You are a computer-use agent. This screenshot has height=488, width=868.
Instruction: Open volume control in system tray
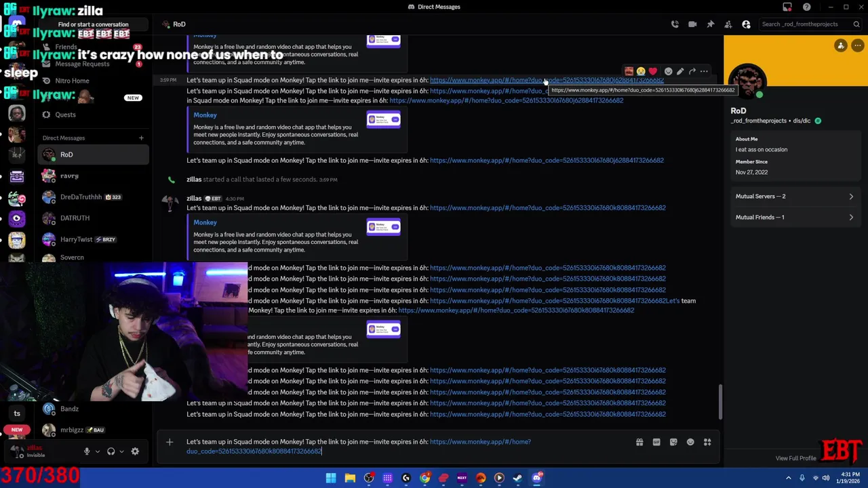[826, 478]
